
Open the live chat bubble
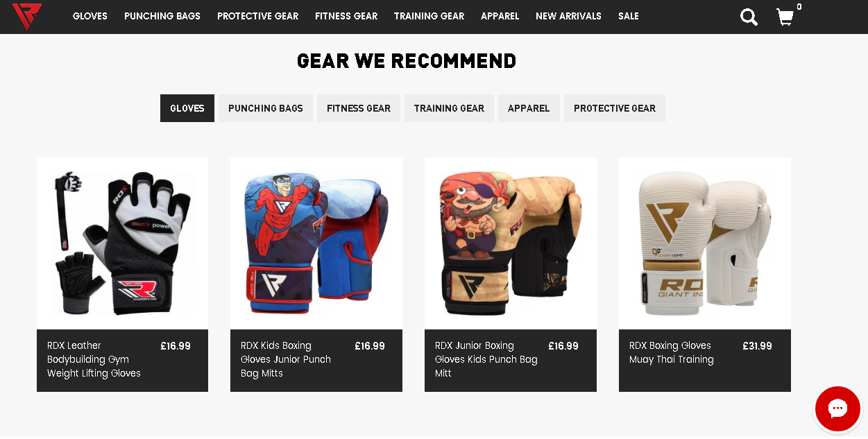click(x=837, y=409)
